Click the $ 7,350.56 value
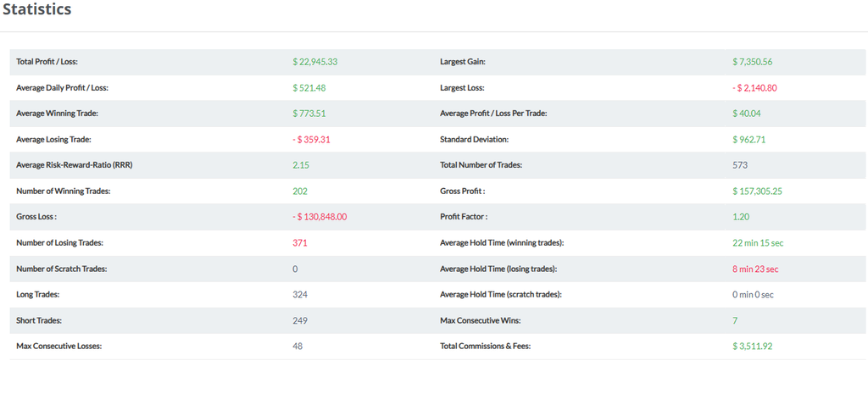 pos(753,62)
